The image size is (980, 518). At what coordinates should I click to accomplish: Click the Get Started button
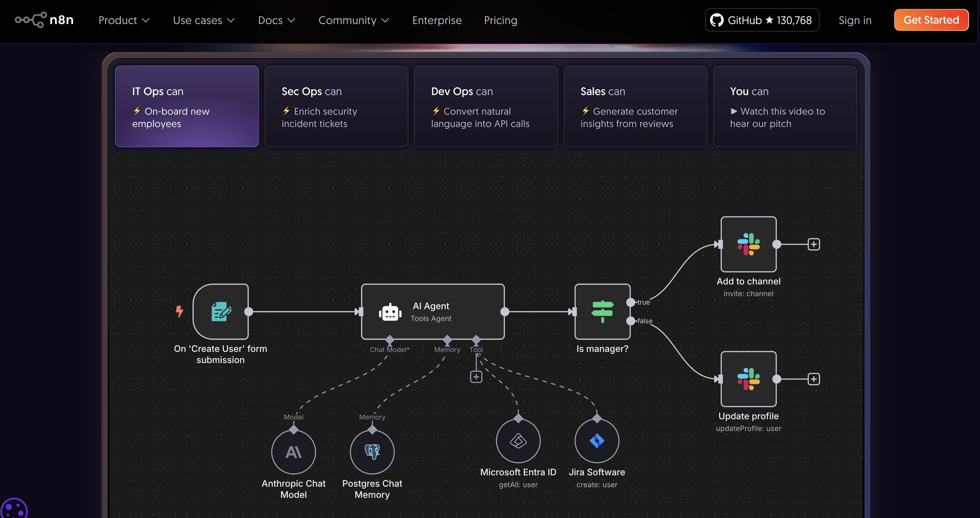point(931,20)
